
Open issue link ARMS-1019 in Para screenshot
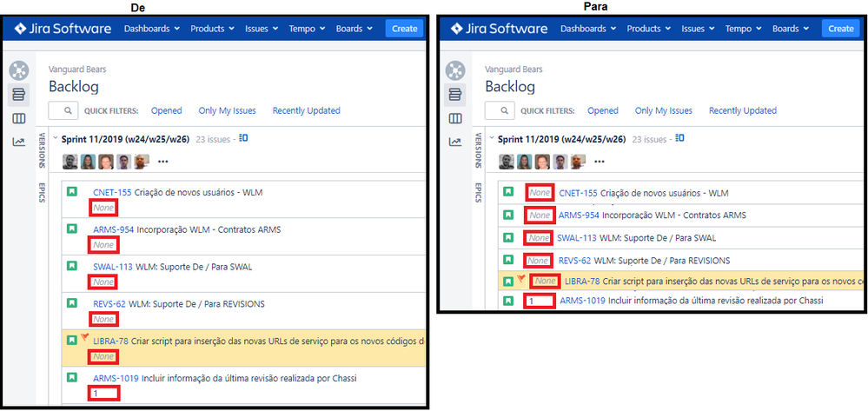point(583,301)
